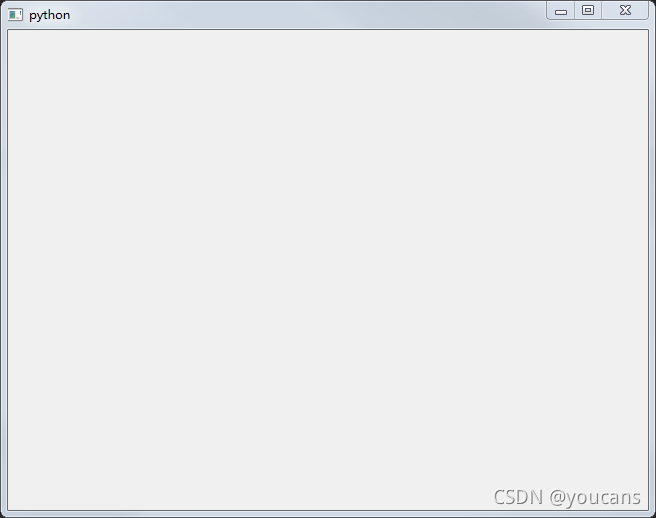Click the bottom-left corner of the window frame
Viewport: 656px width, 518px height.
tap(3, 514)
